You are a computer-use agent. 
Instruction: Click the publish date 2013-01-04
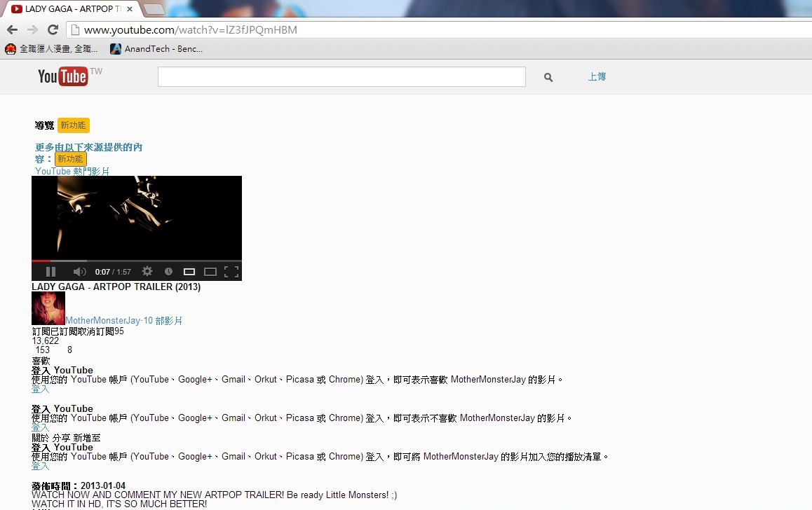(103, 485)
